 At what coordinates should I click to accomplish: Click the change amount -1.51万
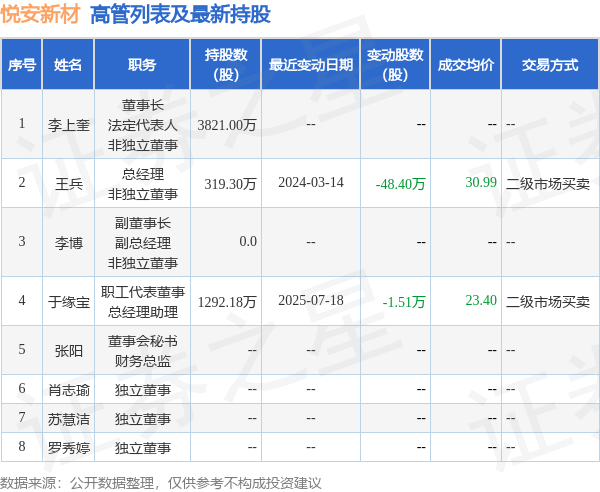(x=404, y=302)
